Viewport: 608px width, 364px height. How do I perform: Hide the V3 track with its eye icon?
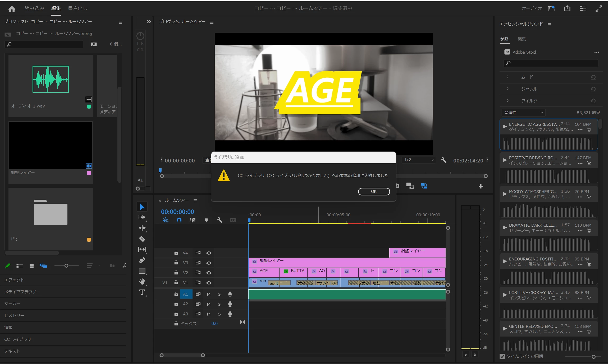(x=209, y=263)
